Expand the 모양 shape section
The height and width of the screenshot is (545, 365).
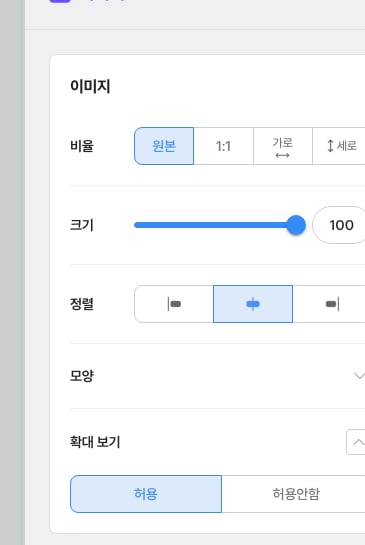click(x=359, y=376)
